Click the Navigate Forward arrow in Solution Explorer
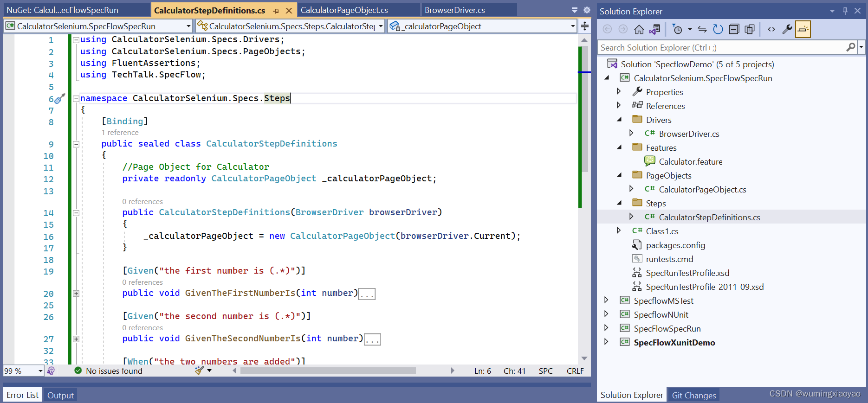This screenshot has width=868, height=403. pyautogui.click(x=623, y=29)
